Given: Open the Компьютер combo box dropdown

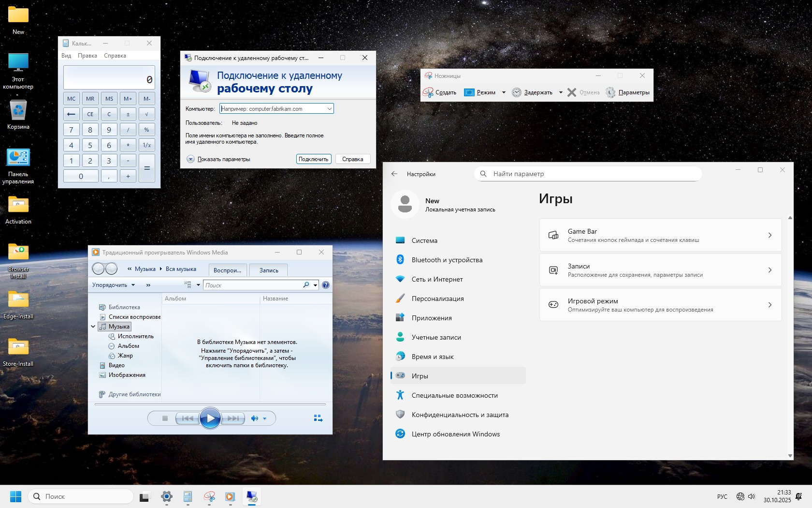Looking at the screenshot, I should pyautogui.click(x=329, y=109).
